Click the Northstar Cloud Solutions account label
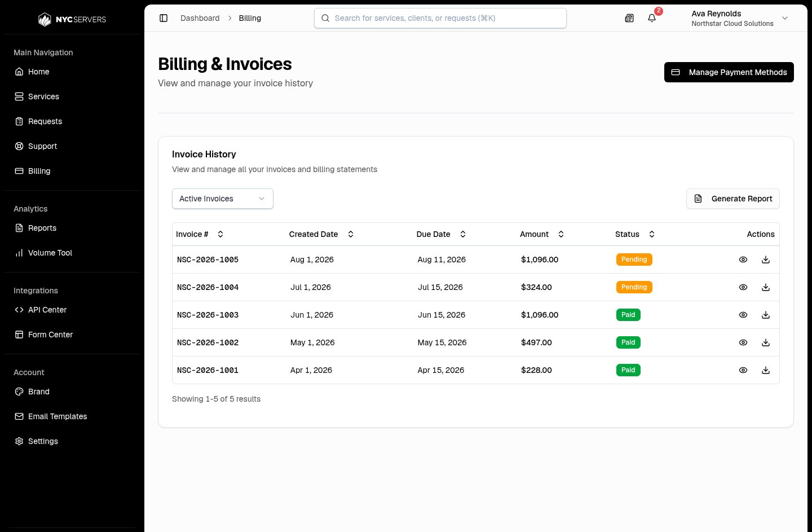Image resolution: width=812 pixels, height=532 pixels. pos(732,24)
